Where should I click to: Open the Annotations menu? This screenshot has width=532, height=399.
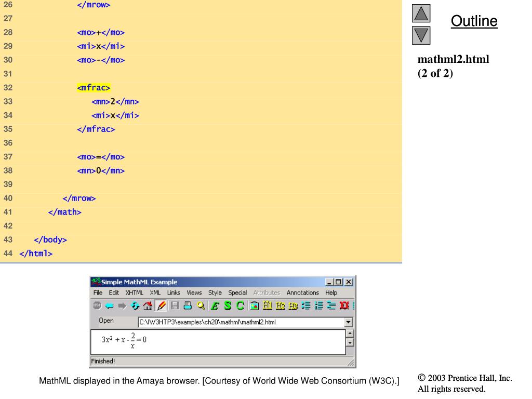click(x=303, y=292)
